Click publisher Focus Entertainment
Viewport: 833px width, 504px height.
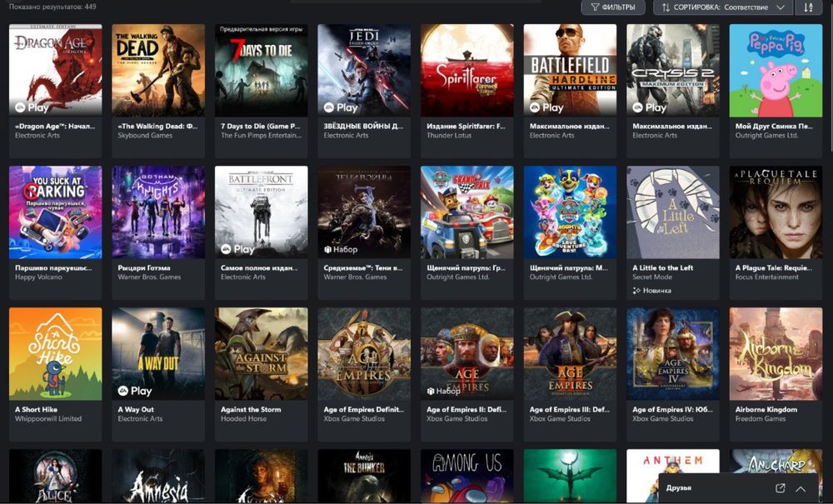pyautogui.click(x=767, y=277)
